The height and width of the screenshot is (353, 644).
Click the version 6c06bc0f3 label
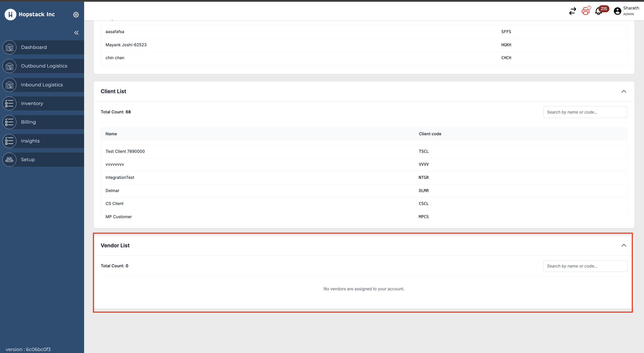pos(28,349)
